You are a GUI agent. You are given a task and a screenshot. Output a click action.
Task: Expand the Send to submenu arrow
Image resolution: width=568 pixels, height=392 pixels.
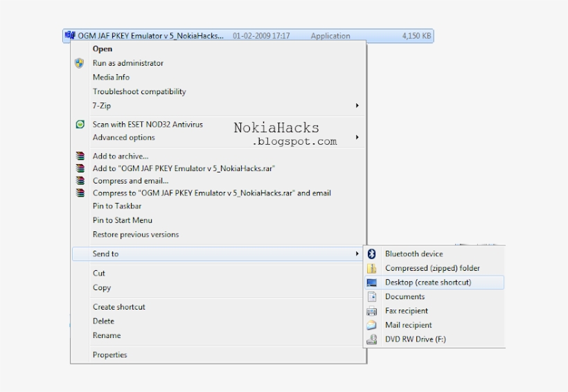(357, 253)
